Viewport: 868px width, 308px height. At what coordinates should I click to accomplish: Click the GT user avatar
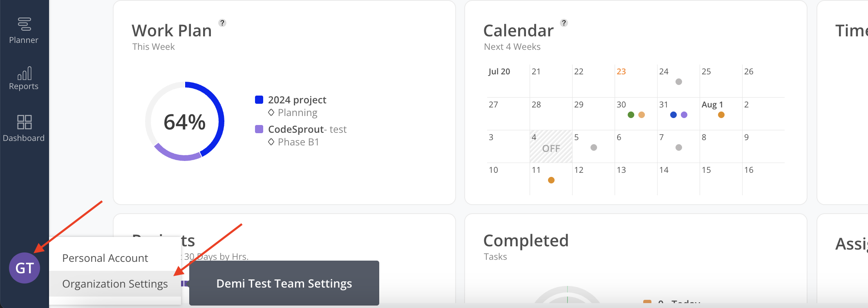click(25, 268)
